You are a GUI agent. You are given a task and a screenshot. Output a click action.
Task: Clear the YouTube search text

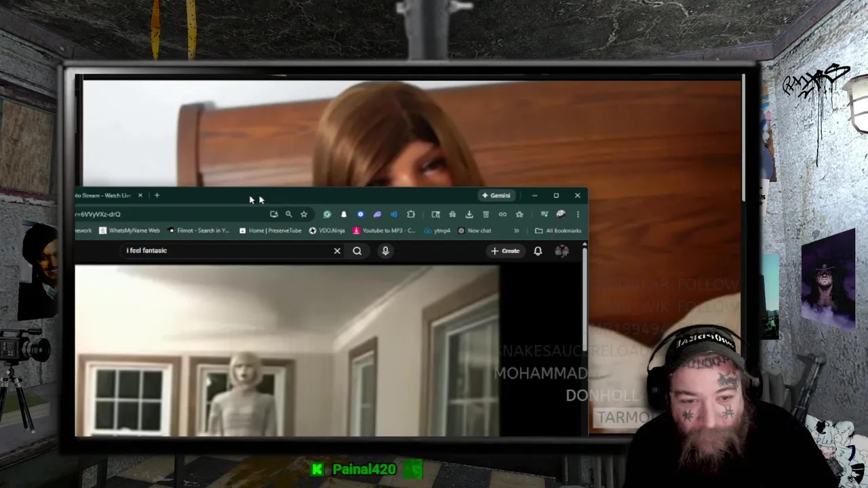pos(337,251)
